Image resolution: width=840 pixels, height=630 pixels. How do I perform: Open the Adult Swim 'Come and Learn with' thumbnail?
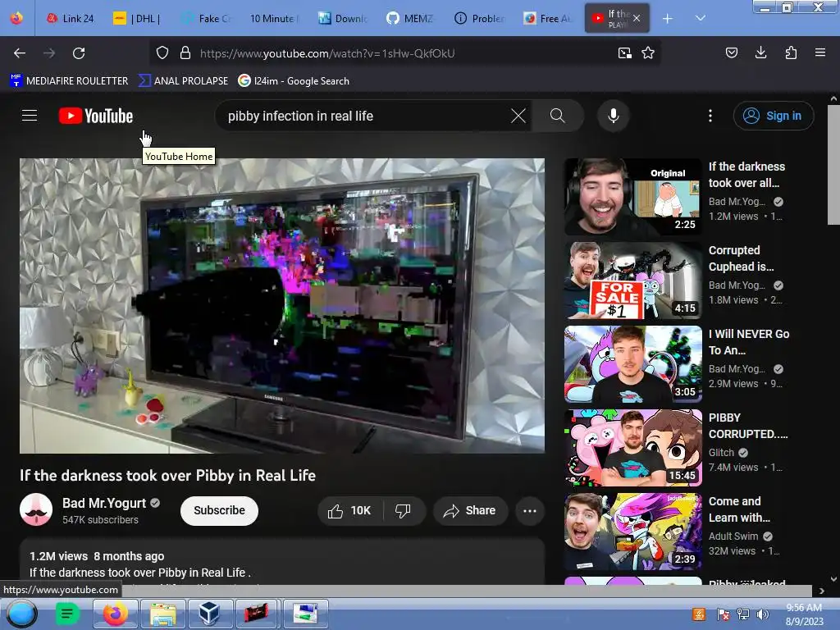click(632, 531)
